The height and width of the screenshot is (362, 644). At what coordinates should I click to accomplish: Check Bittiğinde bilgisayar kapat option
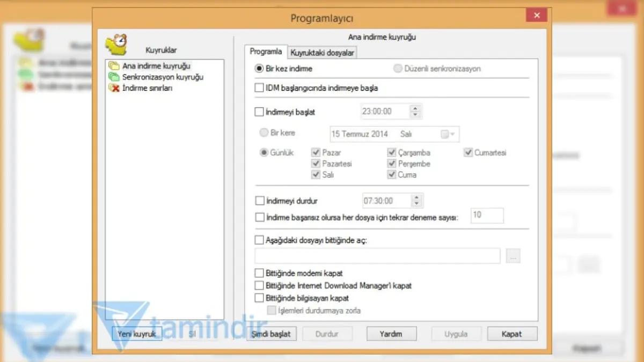(259, 298)
